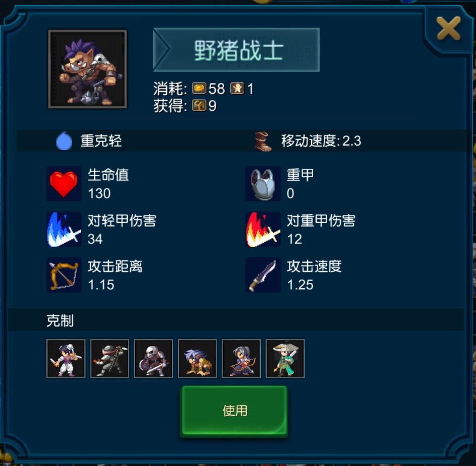The image size is (476, 466).
Task: Click the blue flame 对轻甲伤害 icon
Action: pos(64,229)
